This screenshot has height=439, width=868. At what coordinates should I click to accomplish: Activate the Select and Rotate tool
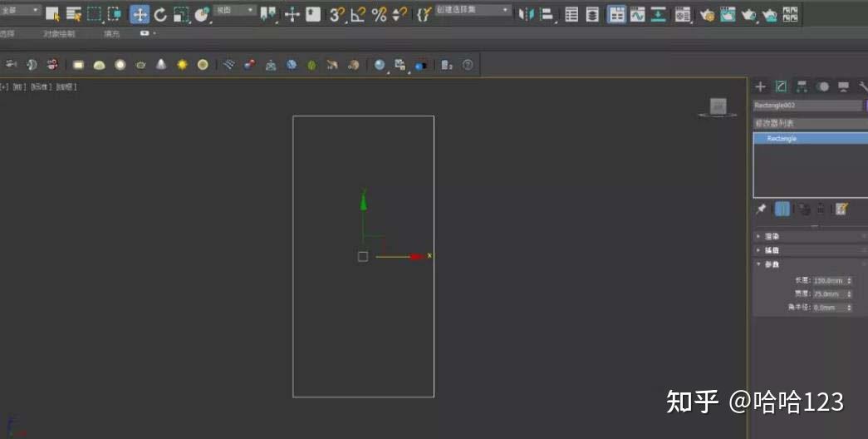(x=160, y=14)
